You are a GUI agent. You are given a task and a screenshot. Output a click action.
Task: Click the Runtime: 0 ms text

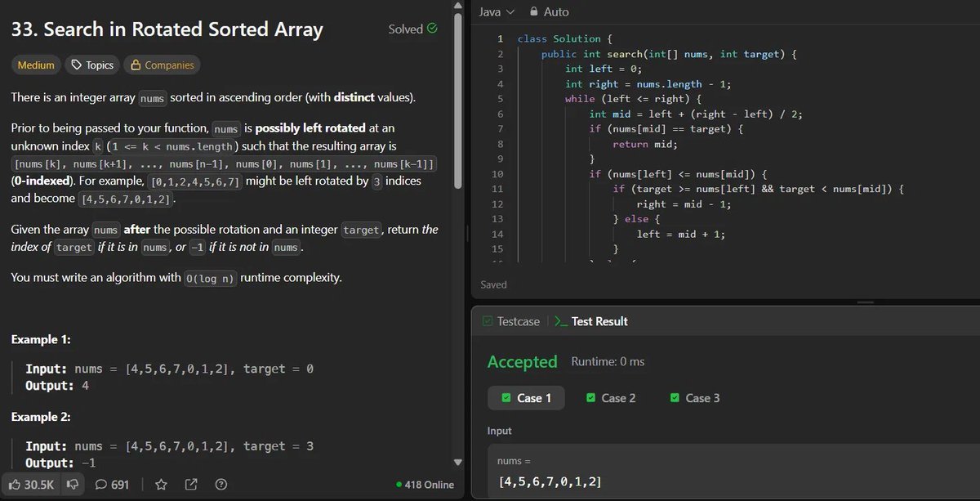[x=608, y=361]
